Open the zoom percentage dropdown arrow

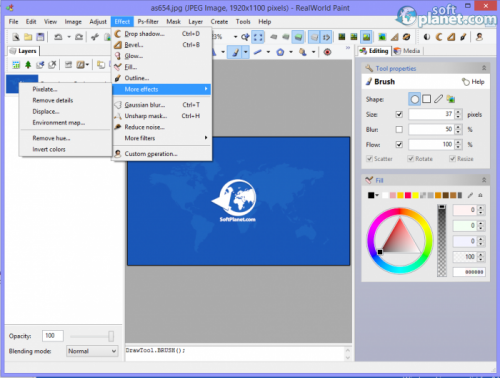click(x=235, y=37)
